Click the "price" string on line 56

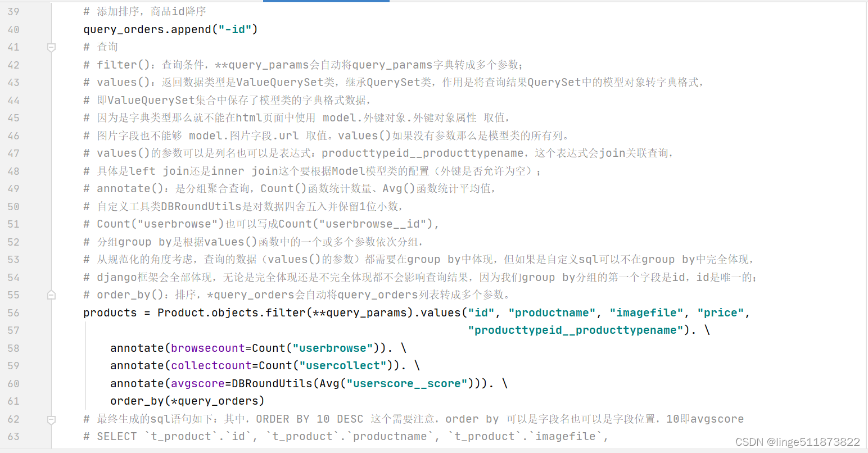pyautogui.click(x=720, y=312)
